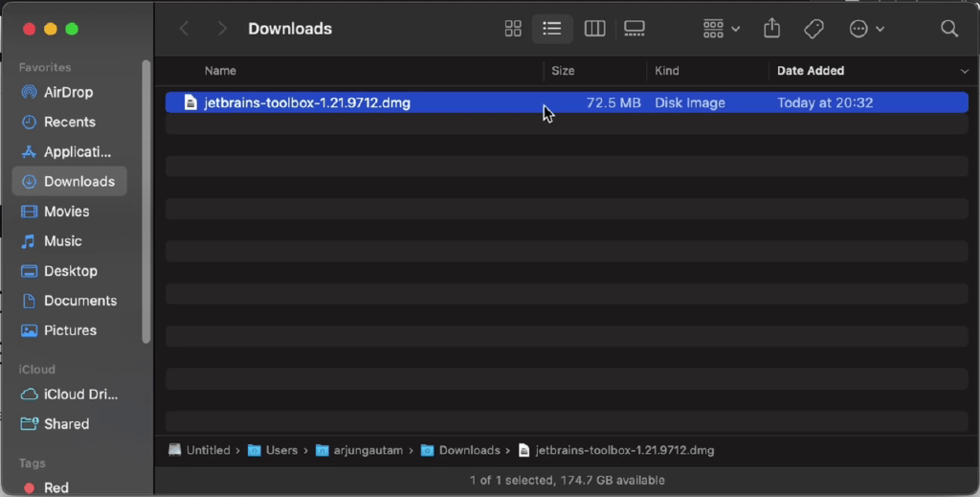Go forward using the right arrow
This screenshot has height=497, width=980.
click(x=222, y=29)
